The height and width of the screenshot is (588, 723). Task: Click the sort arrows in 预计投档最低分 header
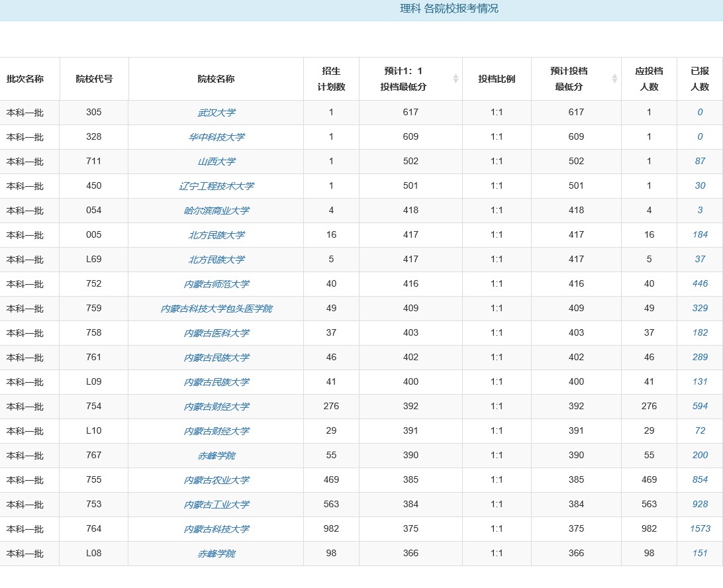click(x=614, y=79)
